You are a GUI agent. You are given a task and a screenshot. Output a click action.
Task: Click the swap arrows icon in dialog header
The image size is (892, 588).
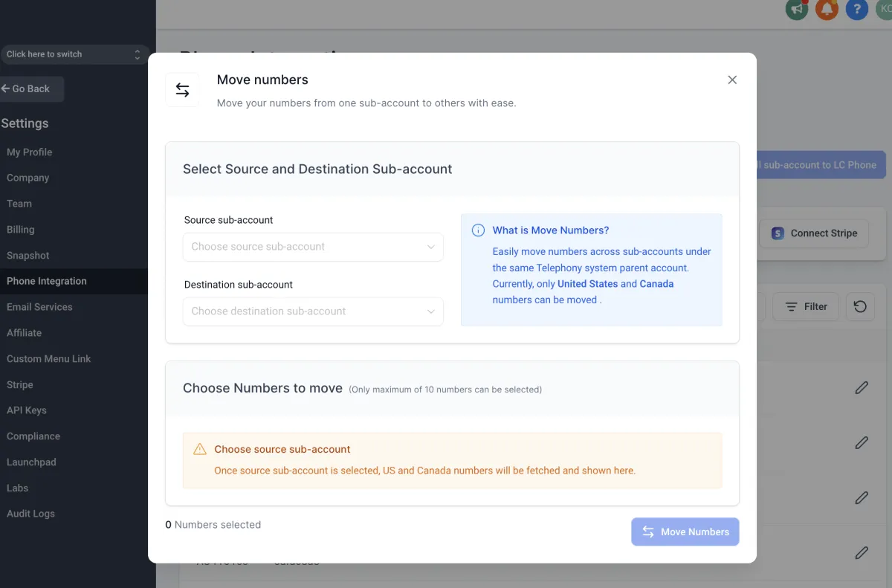coord(182,90)
